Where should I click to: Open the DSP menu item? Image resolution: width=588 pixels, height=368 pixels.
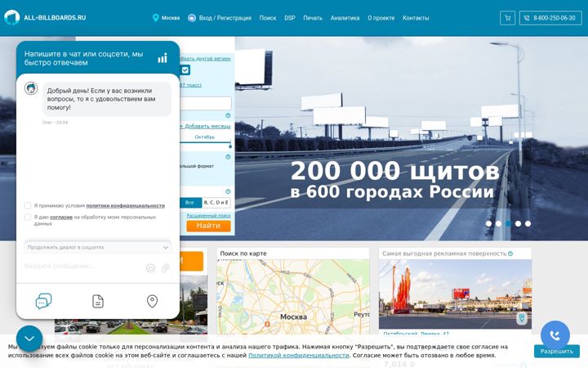(x=289, y=18)
